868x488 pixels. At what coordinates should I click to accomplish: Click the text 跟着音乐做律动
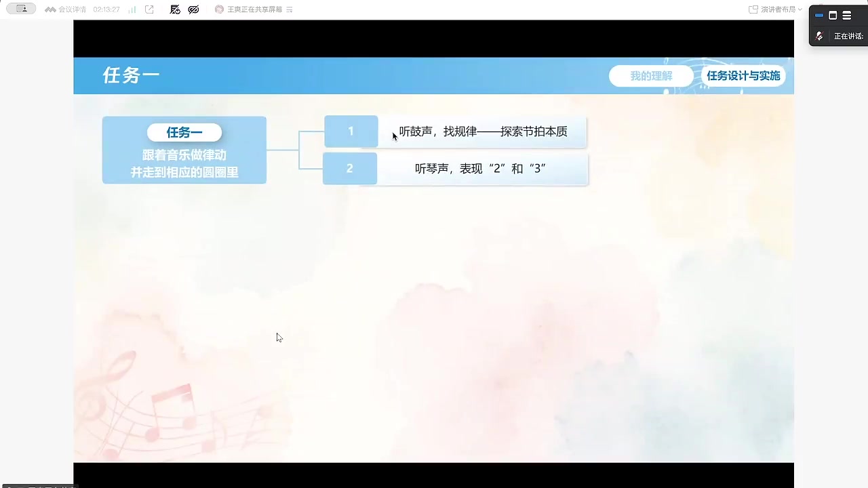[x=184, y=155]
